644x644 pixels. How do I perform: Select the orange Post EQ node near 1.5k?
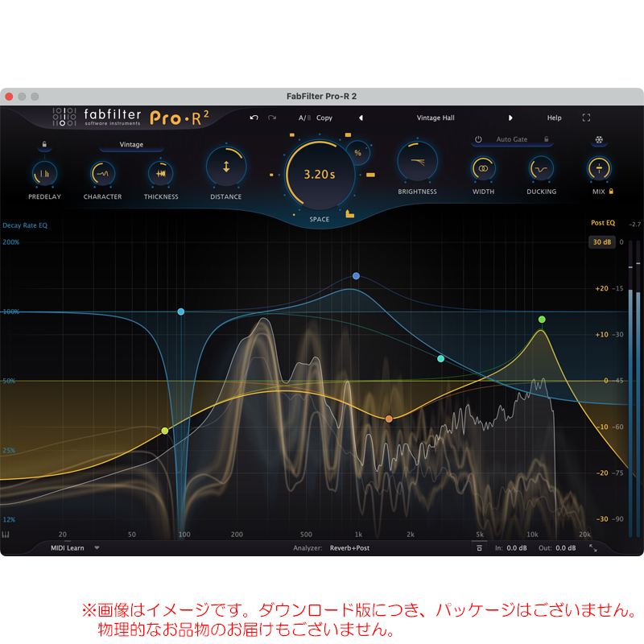[x=389, y=419]
